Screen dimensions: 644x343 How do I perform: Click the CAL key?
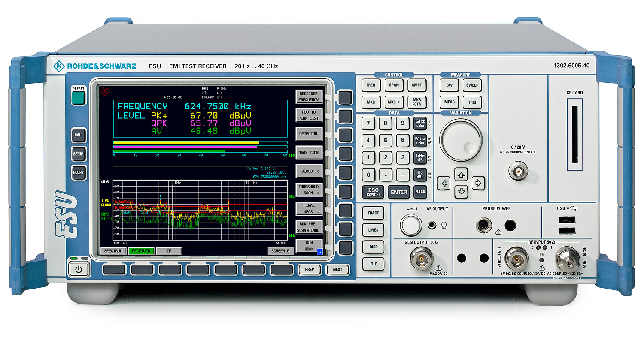tap(78, 135)
